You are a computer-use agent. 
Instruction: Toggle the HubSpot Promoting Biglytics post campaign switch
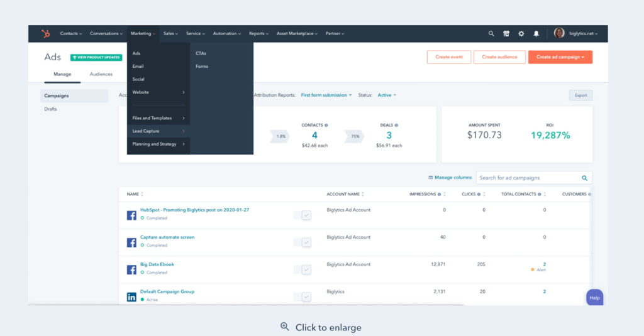(x=303, y=215)
